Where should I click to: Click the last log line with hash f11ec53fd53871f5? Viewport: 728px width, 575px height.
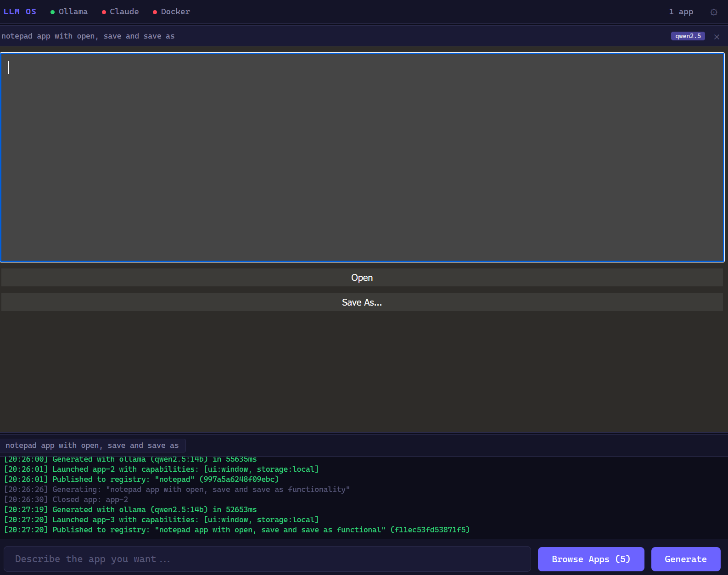coord(237,530)
